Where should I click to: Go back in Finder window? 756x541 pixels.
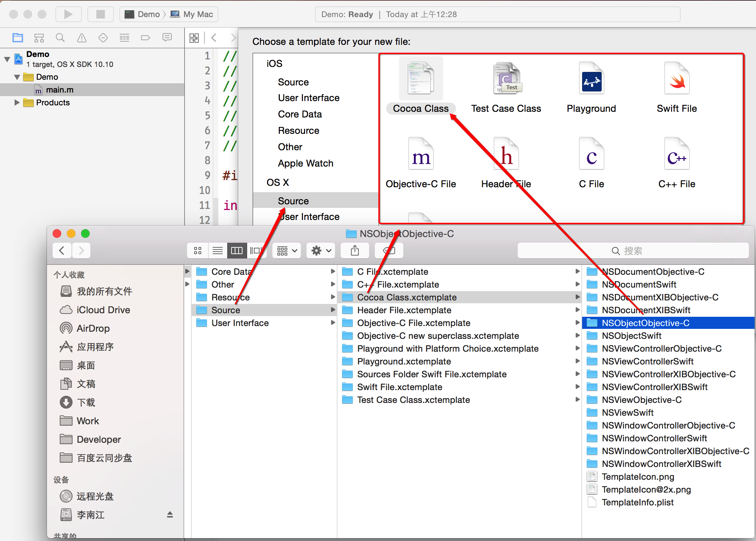(x=62, y=251)
